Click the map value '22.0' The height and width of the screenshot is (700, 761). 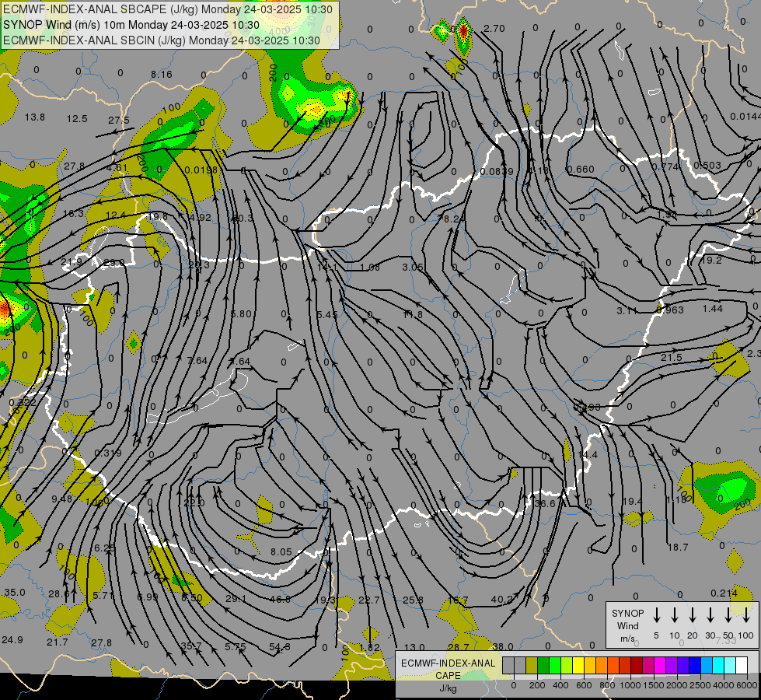point(194,502)
